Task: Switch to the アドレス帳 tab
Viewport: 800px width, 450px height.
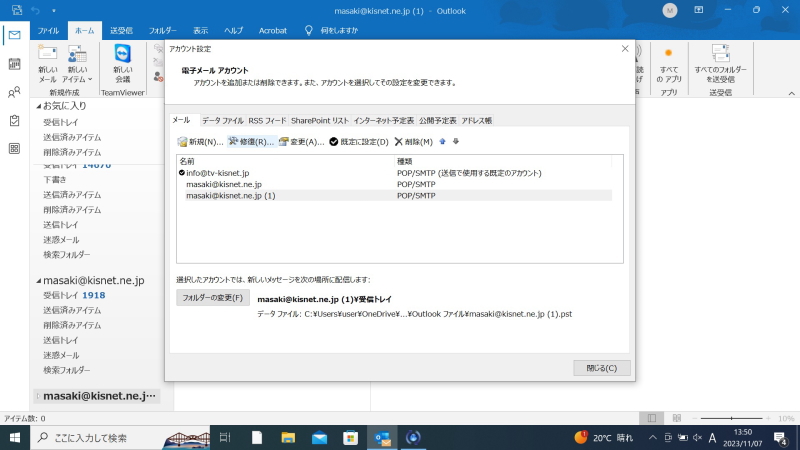Action: tap(477, 120)
